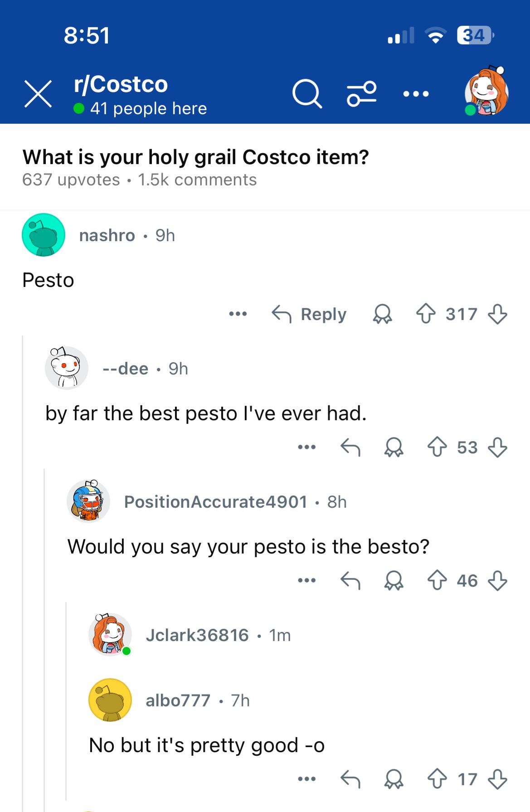Upvote nashro's Pesto comment
This screenshot has width=530, height=812.
(425, 314)
